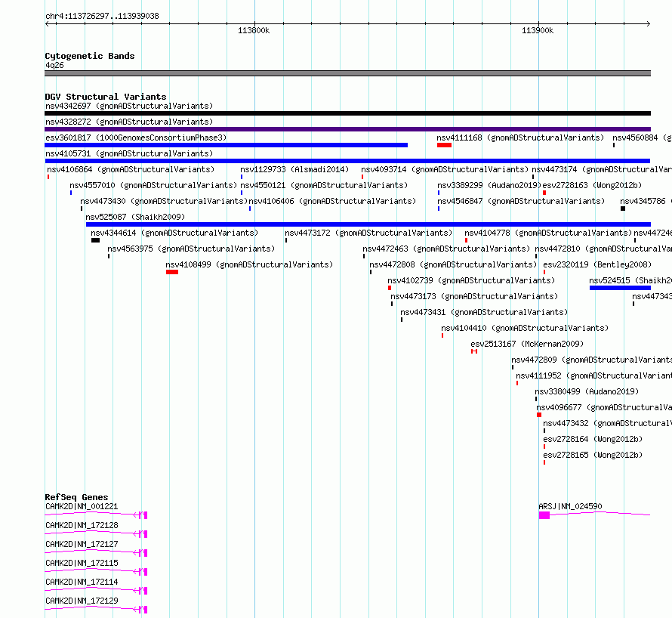
Task: Open the nsv4104410 variant label
Action: pos(525,328)
